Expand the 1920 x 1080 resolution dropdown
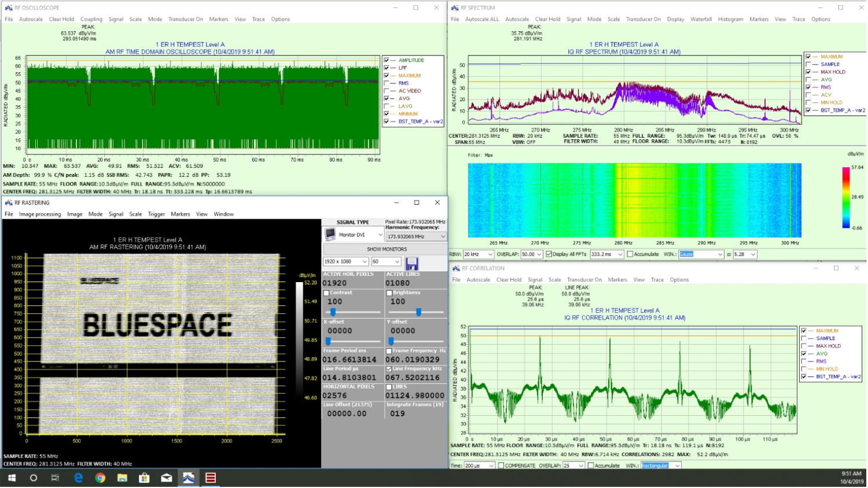 click(x=364, y=262)
